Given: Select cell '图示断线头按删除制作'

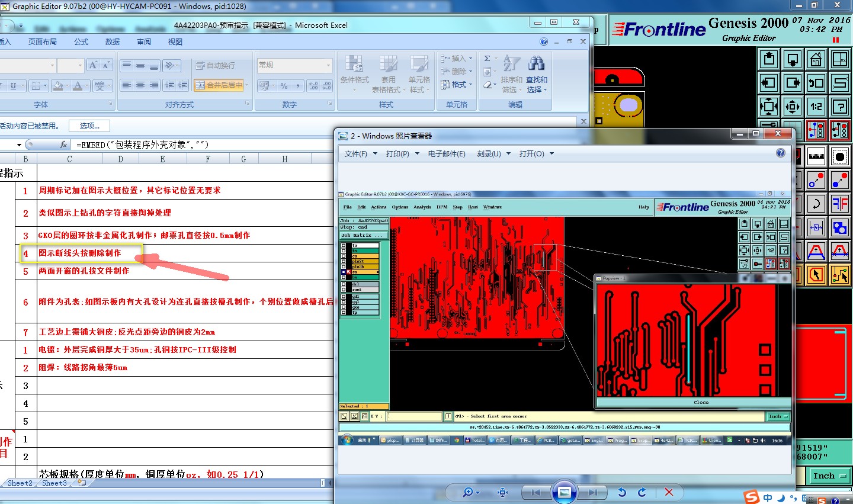Looking at the screenshot, I should tap(79, 253).
